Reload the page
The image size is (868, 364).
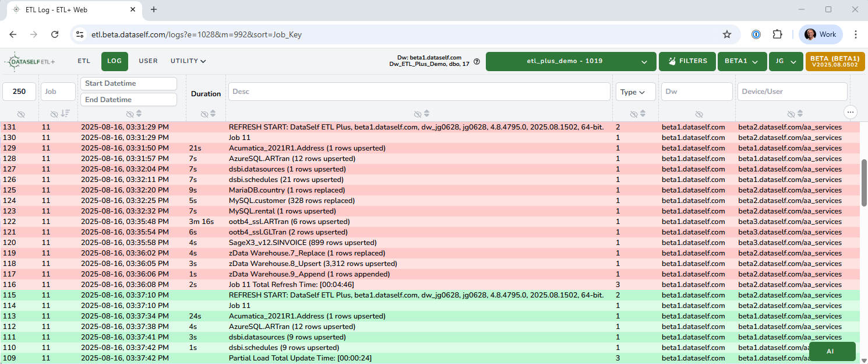[x=55, y=34]
